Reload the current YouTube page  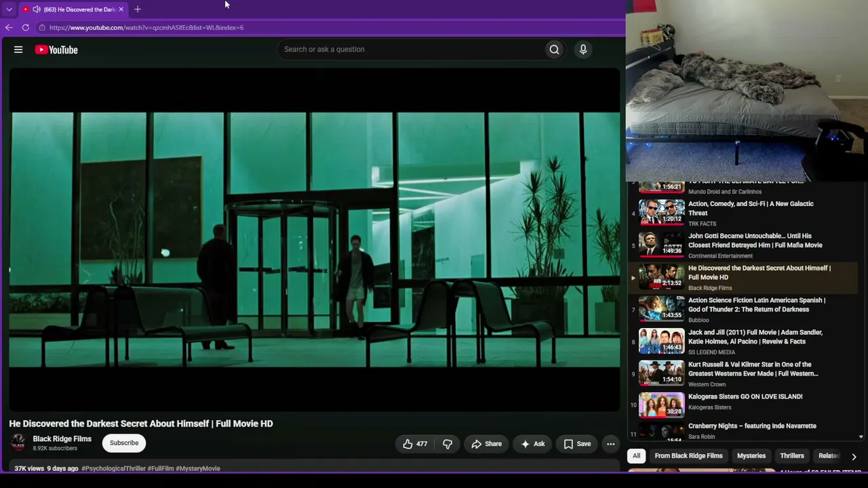tap(26, 28)
